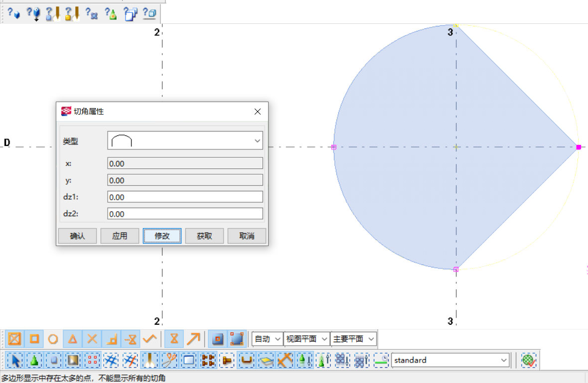Click the select welds icon
Image resolution: width=588 pixels, height=383 pixels.
tap(149, 360)
